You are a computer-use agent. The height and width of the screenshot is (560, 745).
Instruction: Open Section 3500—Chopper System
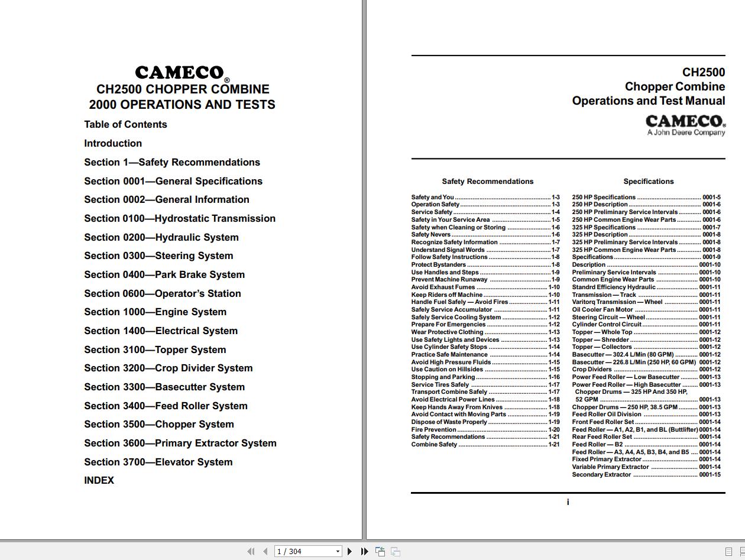coord(159,424)
